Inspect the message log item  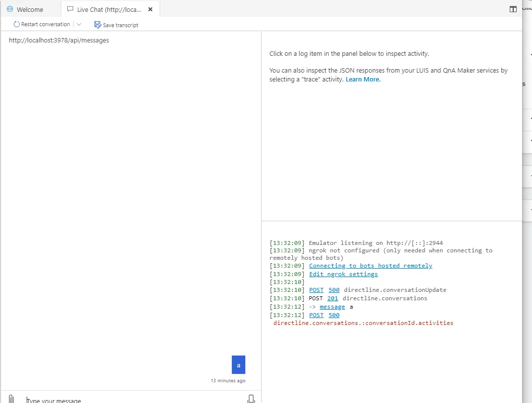point(332,307)
